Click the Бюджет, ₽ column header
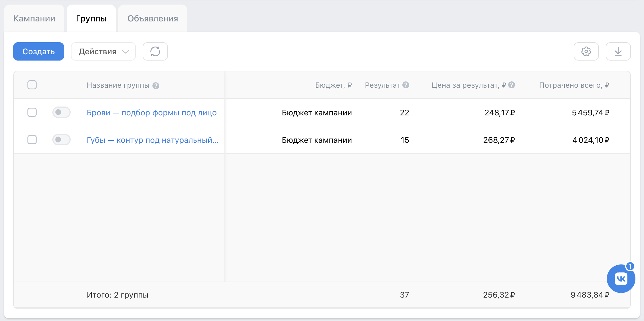This screenshot has width=644, height=321. tap(333, 85)
